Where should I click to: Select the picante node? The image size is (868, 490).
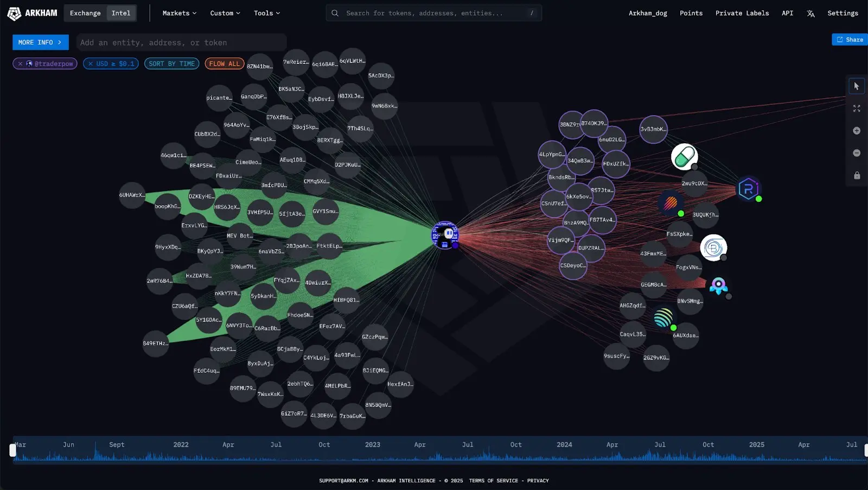pos(219,98)
